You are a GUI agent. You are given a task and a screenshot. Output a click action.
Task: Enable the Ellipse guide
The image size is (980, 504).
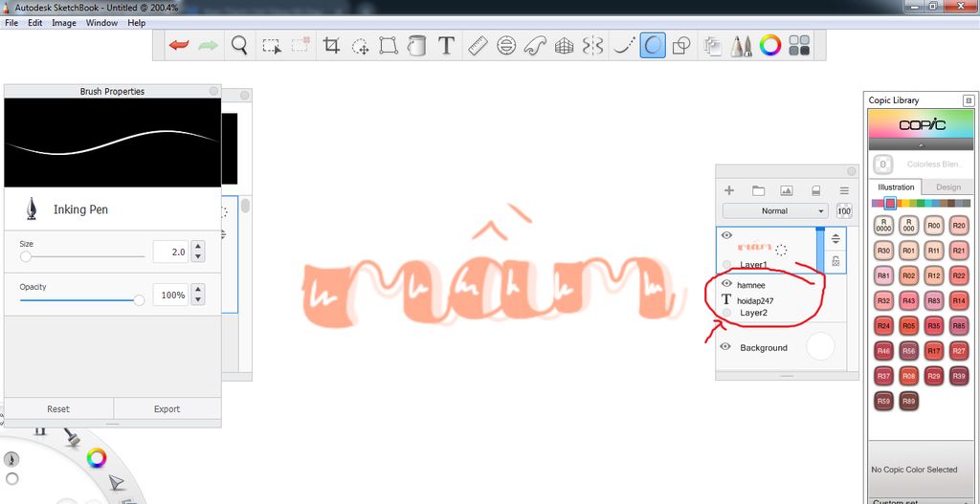(506, 46)
